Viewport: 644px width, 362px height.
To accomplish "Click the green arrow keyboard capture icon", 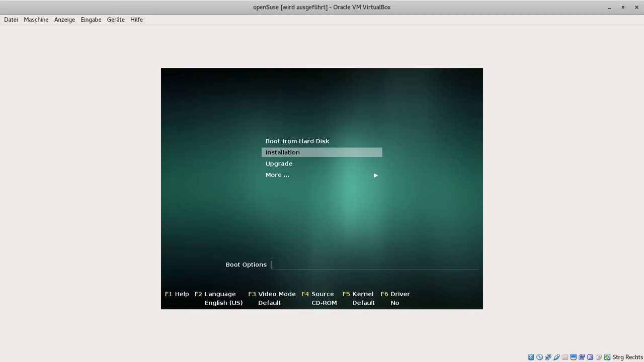I will point(607,357).
